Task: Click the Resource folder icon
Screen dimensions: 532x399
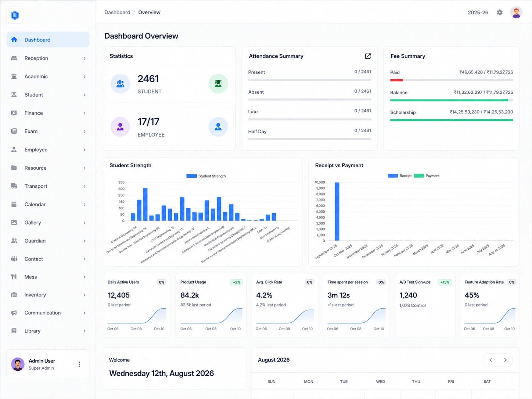Action: pos(14,168)
